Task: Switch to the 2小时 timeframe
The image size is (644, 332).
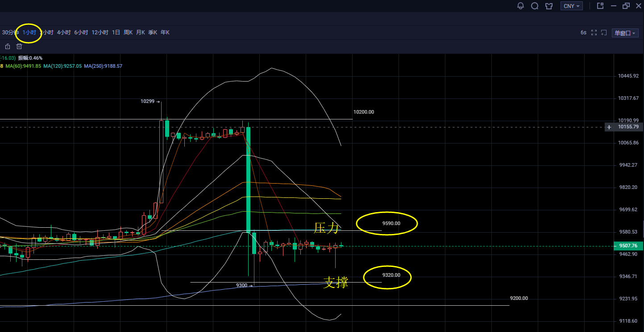Action: pos(47,33)
